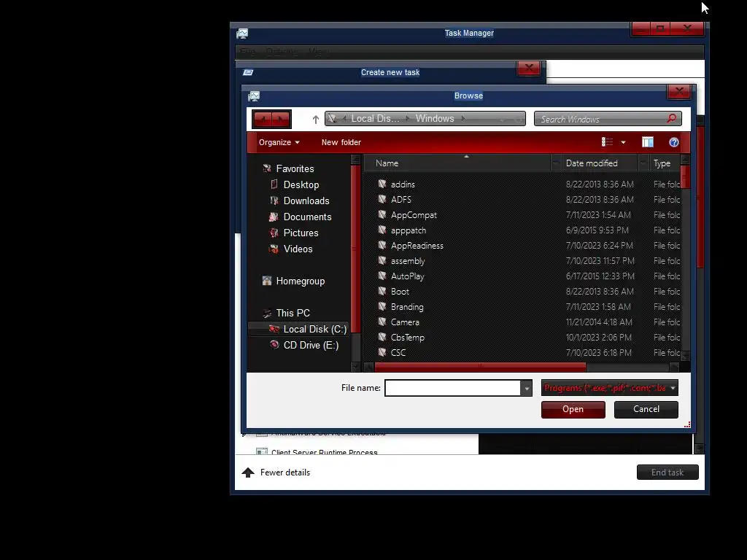Image resolution: width=747 pixels, height=560 pixels.
Task: Select the AutoPlay folder row
Action: click(524, 276)
